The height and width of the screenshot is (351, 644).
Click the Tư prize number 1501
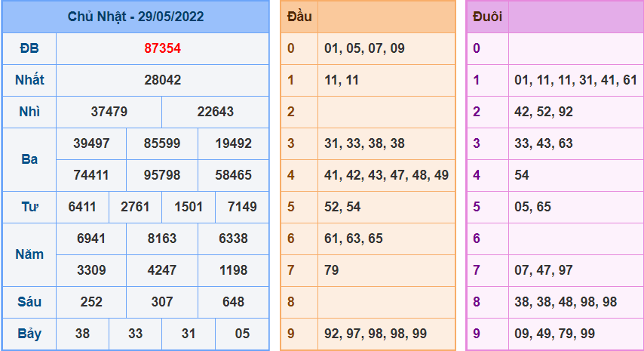click(x=189, y=207)
